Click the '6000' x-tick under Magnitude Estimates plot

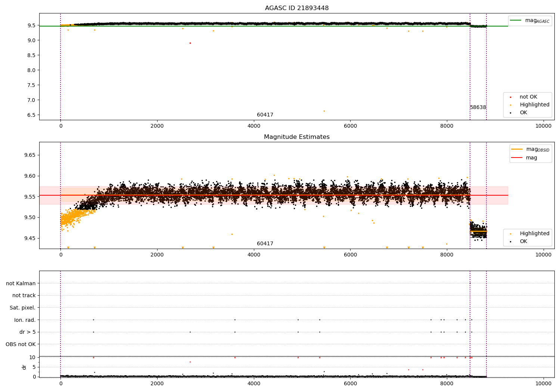tap(351, 255)
